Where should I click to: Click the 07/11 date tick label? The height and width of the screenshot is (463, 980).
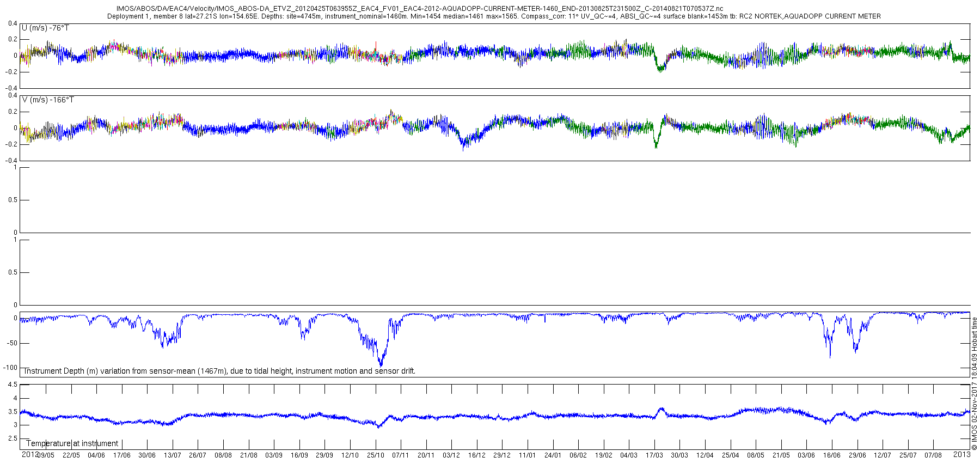(x=401, y=455)
